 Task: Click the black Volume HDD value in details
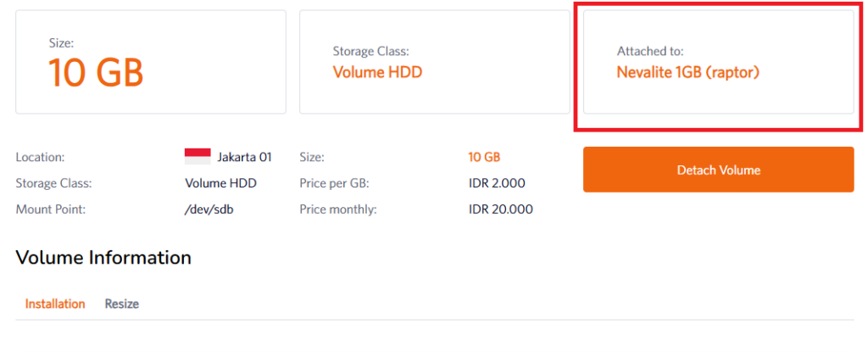(x=220, y=183)
